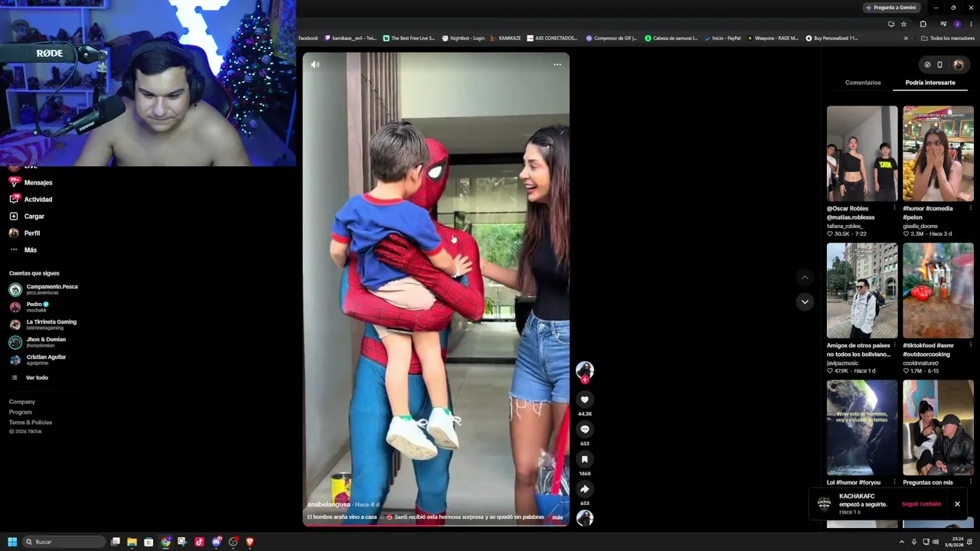Open the Chrome three-dot menu
This screenshot has width=980, height=551.
click(x=971, y=24)
